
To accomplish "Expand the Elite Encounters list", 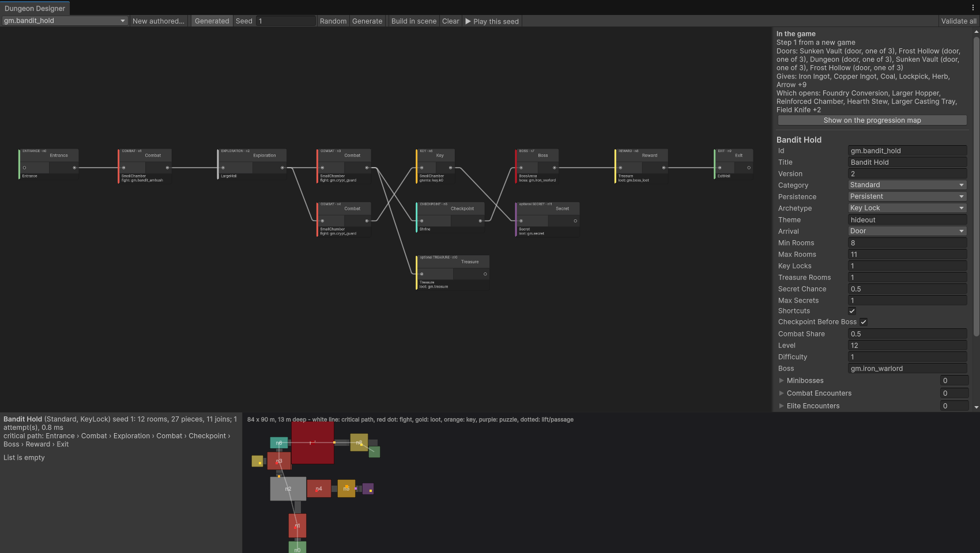I will coord(782,406).
